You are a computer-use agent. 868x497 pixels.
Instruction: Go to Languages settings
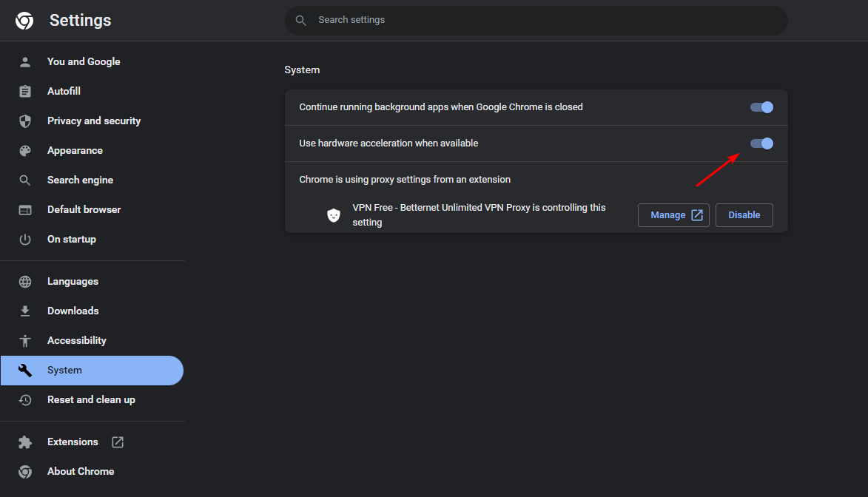coord(92,282)
